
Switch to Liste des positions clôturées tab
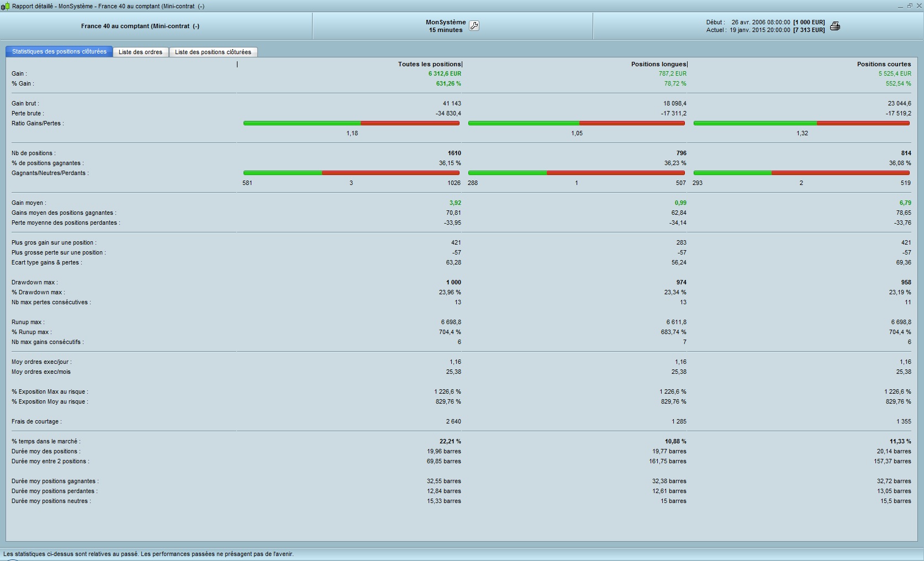tap(213, 52)
